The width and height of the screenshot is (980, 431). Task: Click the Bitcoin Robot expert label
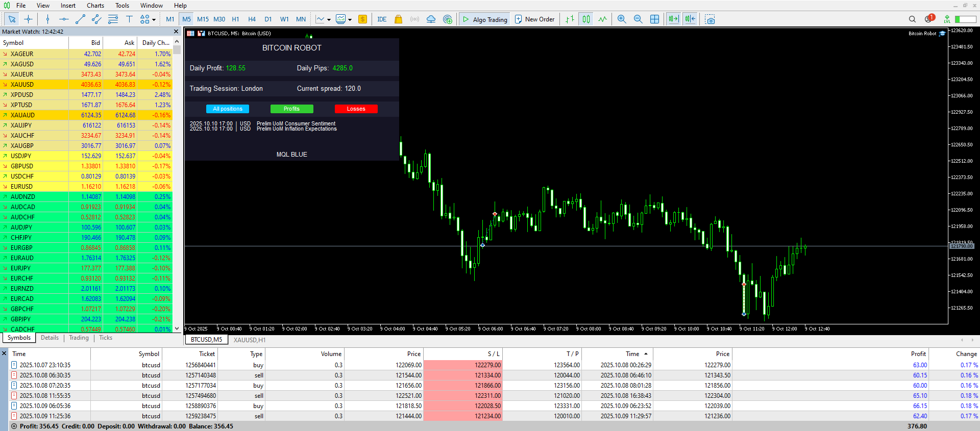(922, 34)
